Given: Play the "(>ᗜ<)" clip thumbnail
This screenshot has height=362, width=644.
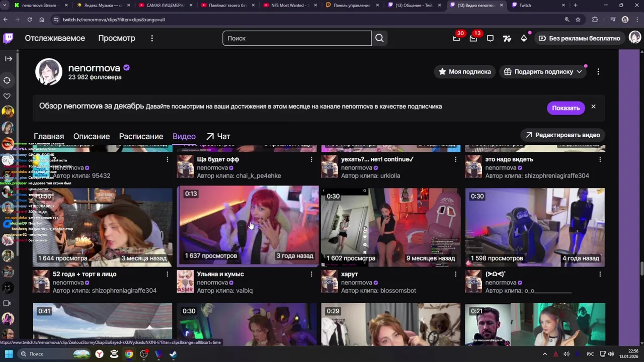Looking at the screenshot, I should click(x=535, y=227).
